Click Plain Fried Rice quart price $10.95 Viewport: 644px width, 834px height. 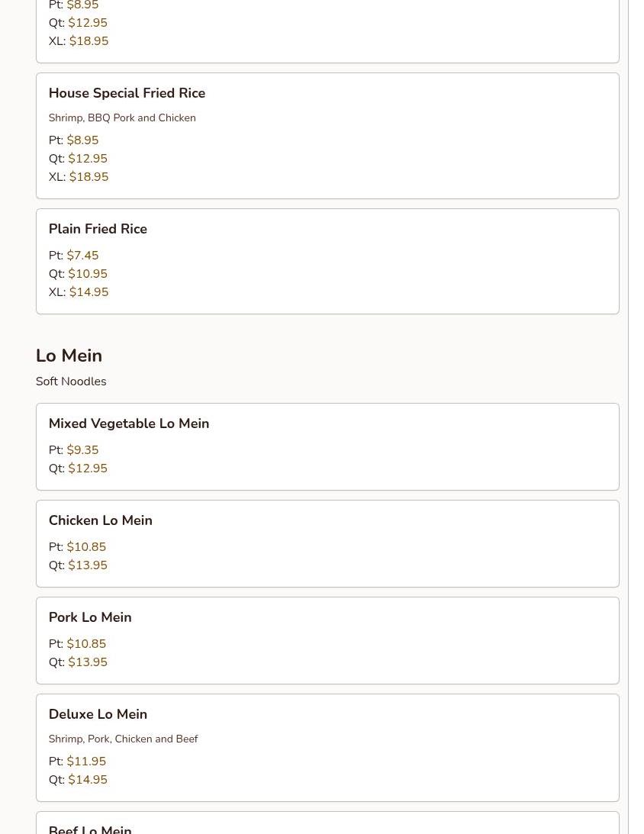(88, 274)
